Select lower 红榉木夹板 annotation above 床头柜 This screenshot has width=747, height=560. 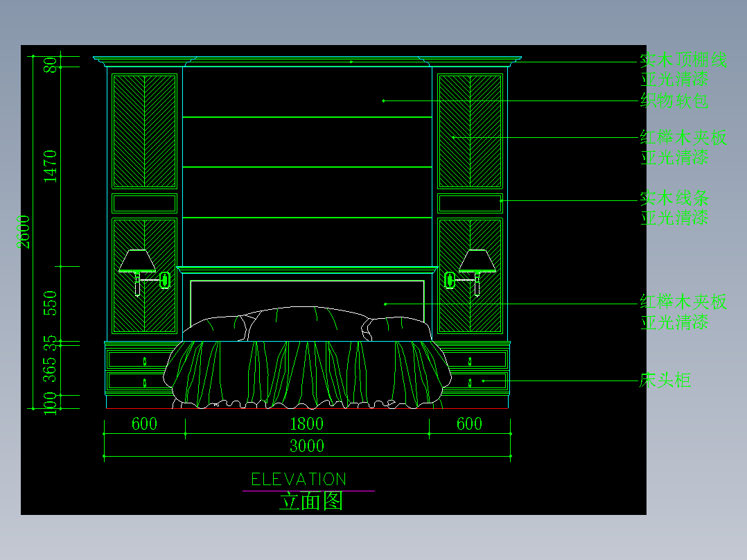[683, 301]
